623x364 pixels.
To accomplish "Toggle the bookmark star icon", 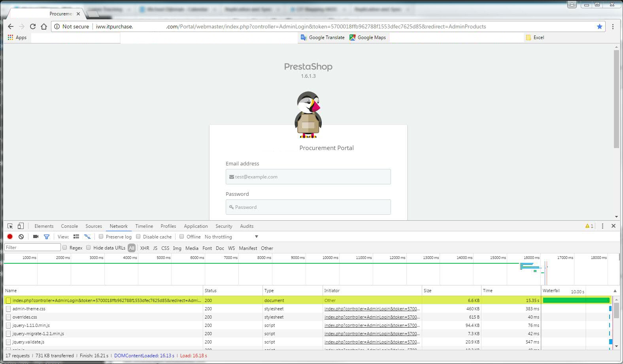I will [x=600, y=26].
